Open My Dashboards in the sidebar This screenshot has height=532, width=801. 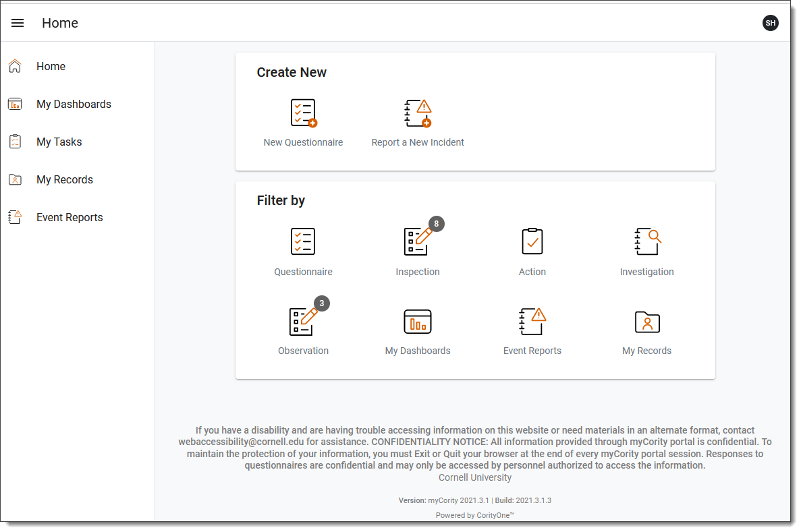click(74, 104)
